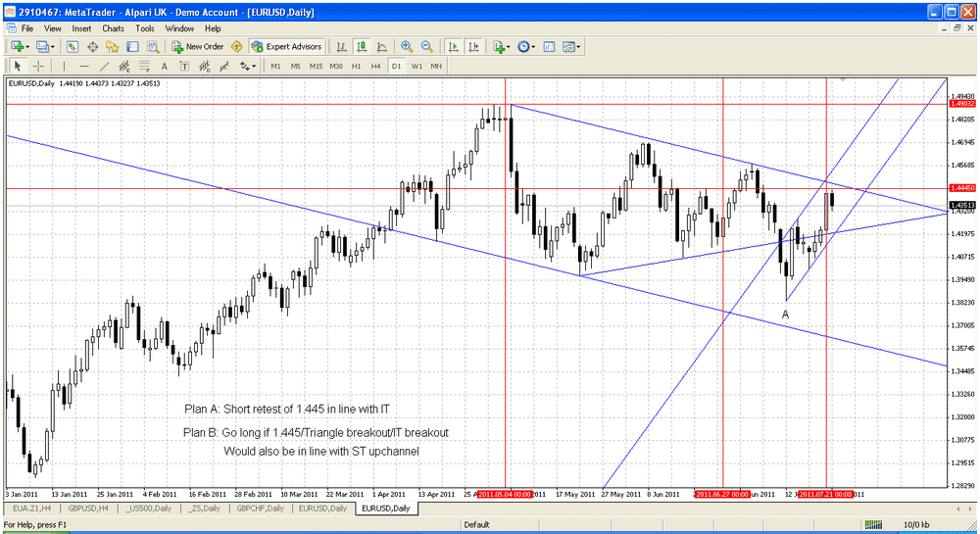Select the Fibonacci Retracement tool
This screenshot has height=534, width=980.
tap(144, 66)
